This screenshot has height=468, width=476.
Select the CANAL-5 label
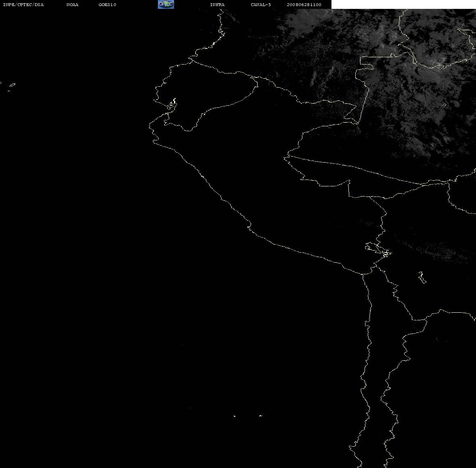coord(261,4)
